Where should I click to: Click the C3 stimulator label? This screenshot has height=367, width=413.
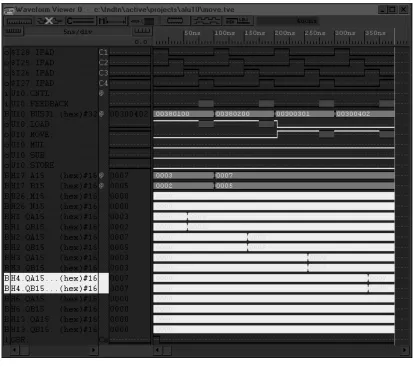(x=103, y=73)
